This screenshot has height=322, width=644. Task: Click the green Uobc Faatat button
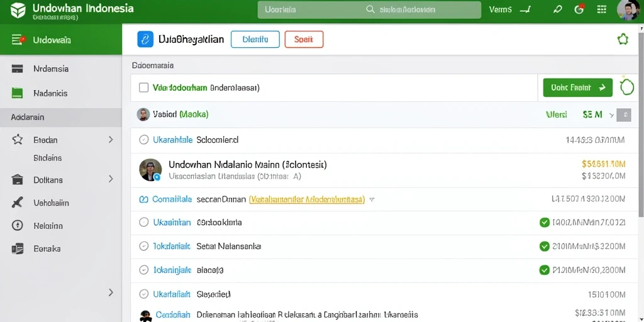click(x=577, y=87)
